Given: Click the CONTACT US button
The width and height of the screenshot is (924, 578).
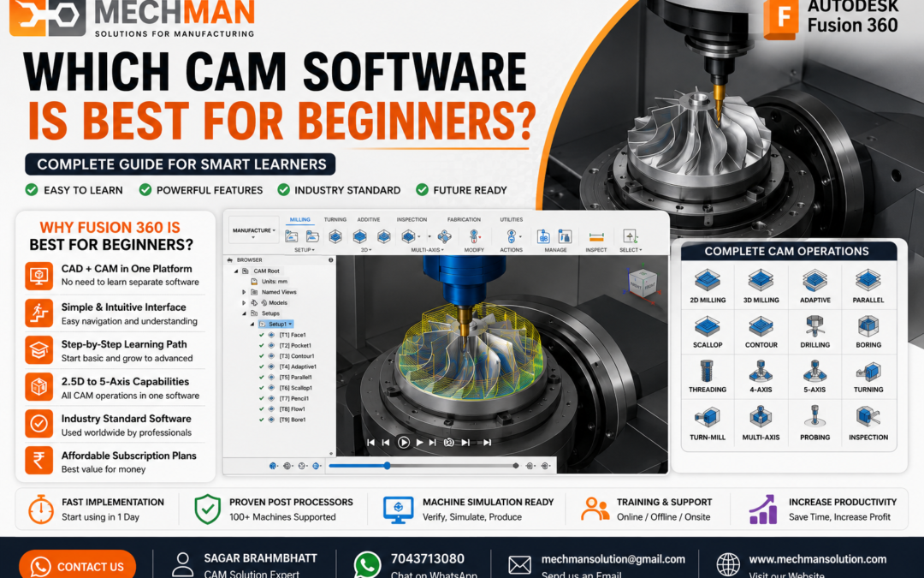Looking at the screenshot, I should click(77, 565).
